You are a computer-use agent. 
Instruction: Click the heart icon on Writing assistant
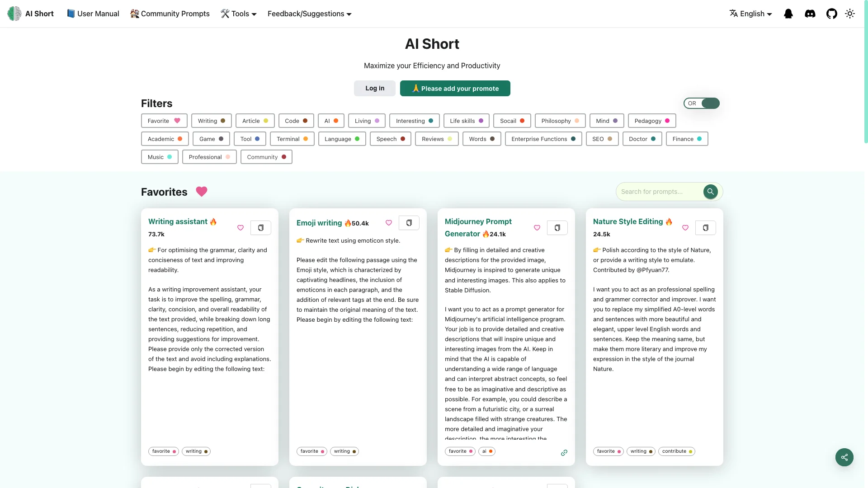tap(241, 227)
